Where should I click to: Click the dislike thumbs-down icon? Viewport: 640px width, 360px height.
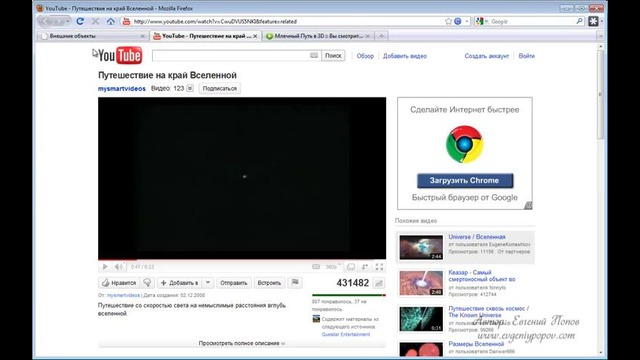pyautogui.click(x=147, y=282)
